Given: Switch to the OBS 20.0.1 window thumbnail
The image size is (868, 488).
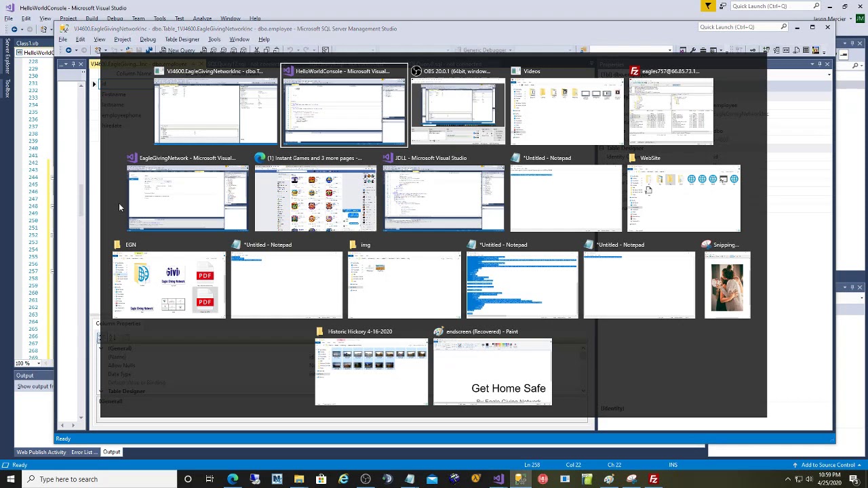Looking at the screenshot, I should point(458,112).
